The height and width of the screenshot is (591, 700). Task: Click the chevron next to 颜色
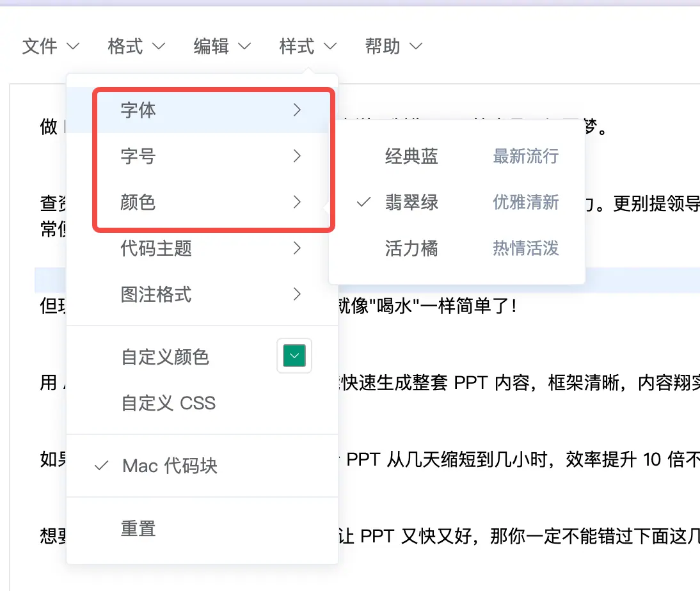point(297,202)
